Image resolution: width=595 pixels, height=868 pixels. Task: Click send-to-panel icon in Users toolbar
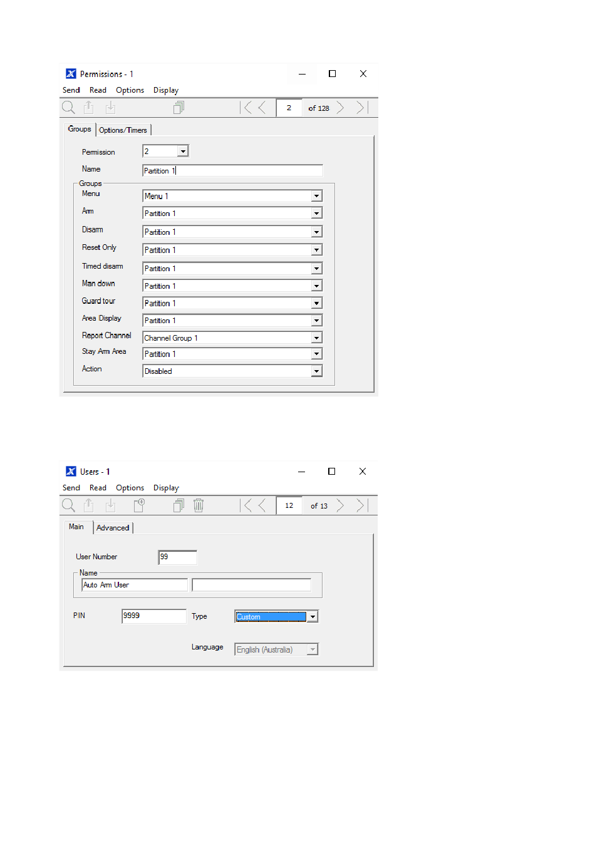(89, 505)
